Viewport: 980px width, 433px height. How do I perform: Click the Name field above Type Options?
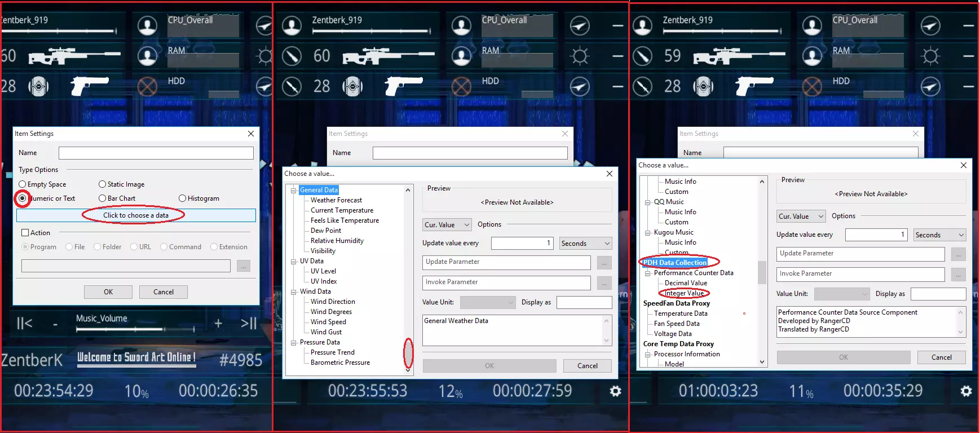point(156,153)
